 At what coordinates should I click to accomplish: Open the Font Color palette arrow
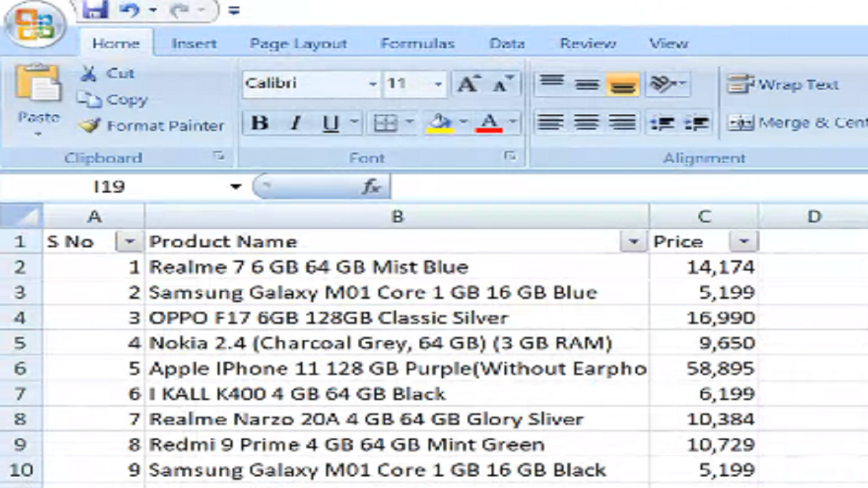point(513,123)
